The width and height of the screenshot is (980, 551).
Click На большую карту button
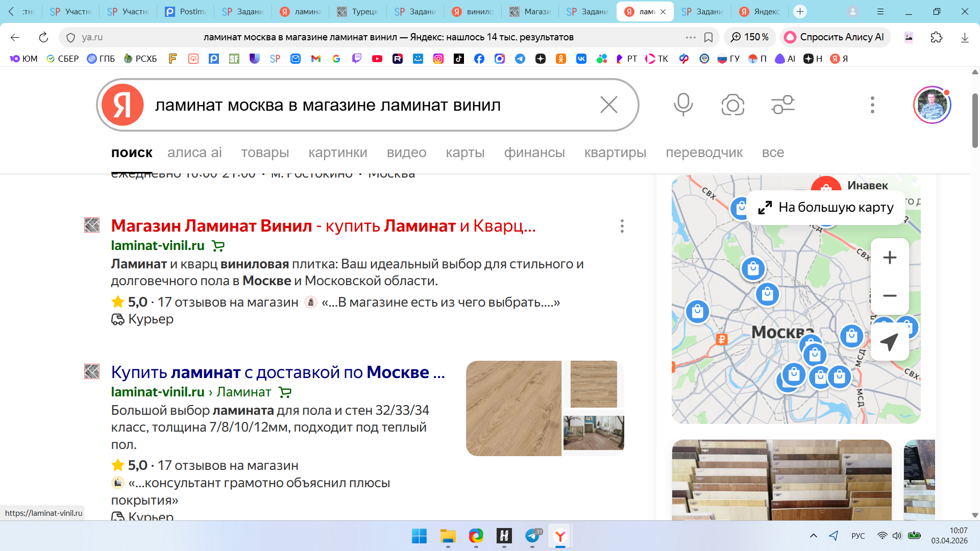click(826, 208)
